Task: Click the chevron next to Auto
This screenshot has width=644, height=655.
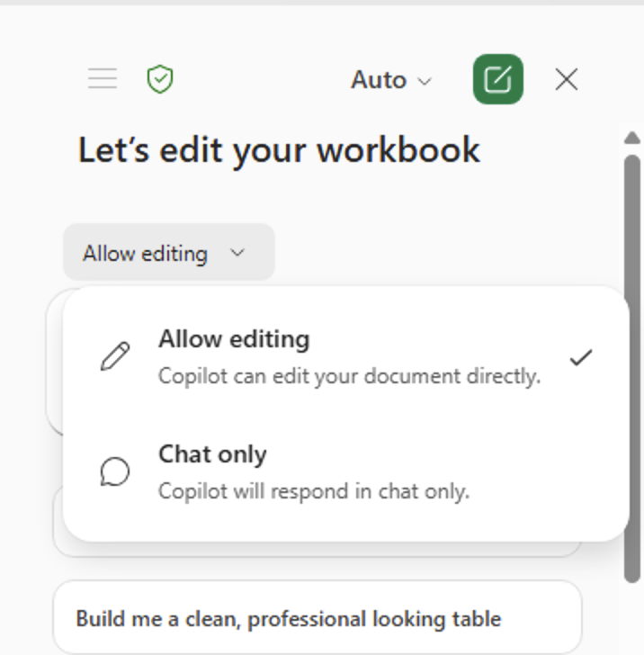Action: [x=425, y=81]
